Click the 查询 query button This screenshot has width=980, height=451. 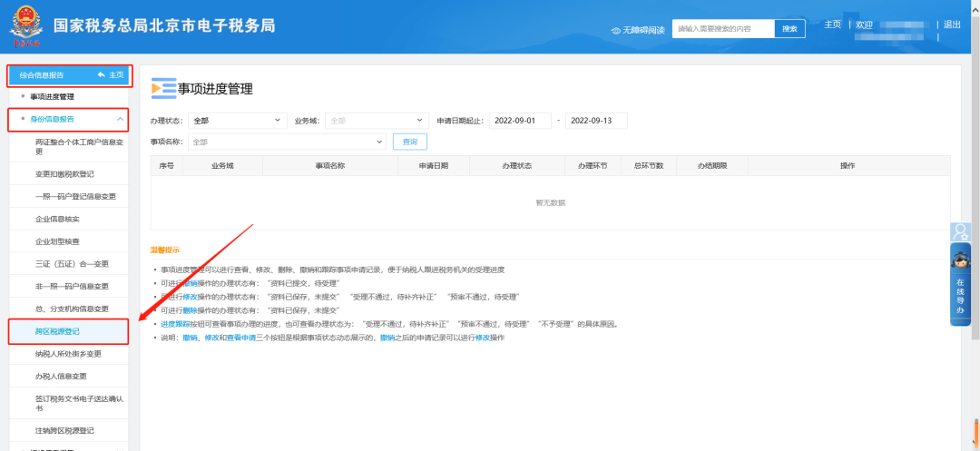click(x=410, y=142)
